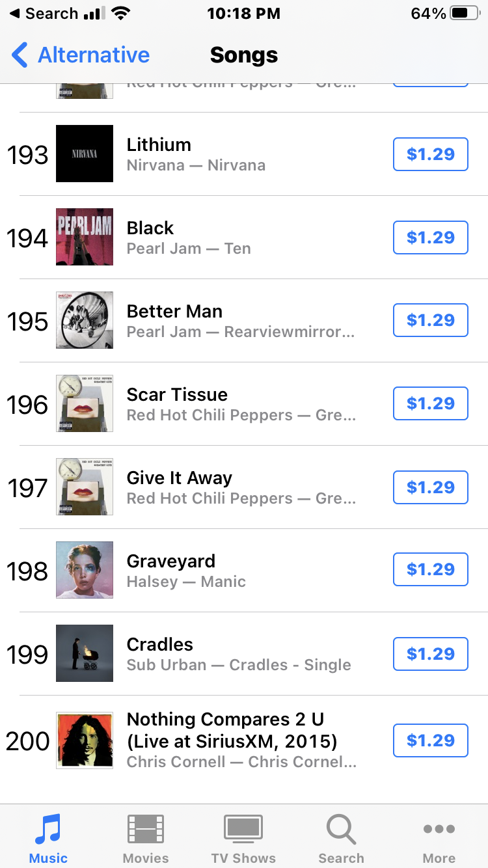This screenshot has height=868, width=488.
Task: Open Pearl Jam Ten album cover
Action: tap(85, 237)
